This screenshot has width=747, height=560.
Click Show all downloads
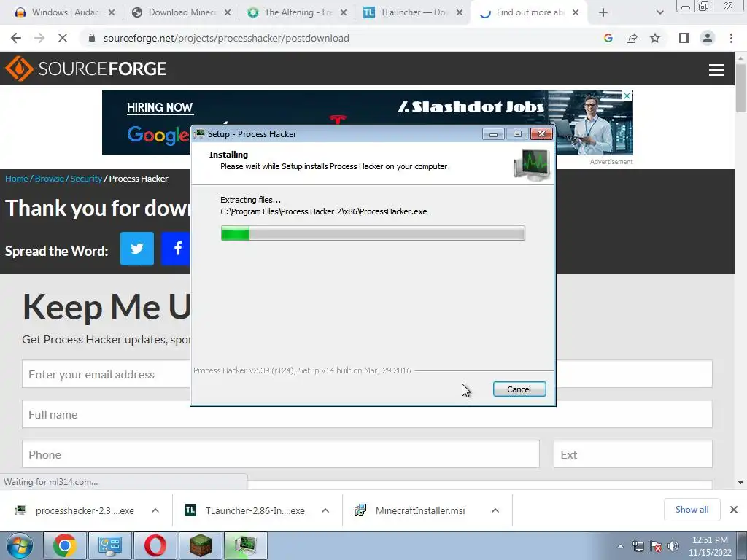coord(692,510)
